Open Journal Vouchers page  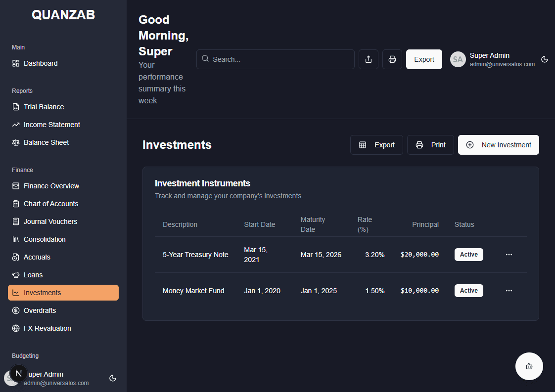point(63,221)
